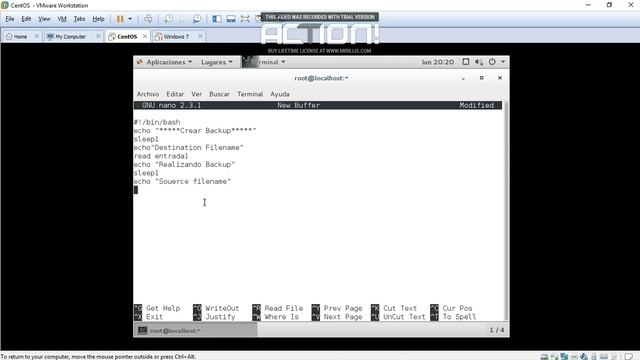Open the snapshot manager toolbar icon
The width and height of the screenshot is (640, 360).
pyautogui.click(x=197, y=19)
